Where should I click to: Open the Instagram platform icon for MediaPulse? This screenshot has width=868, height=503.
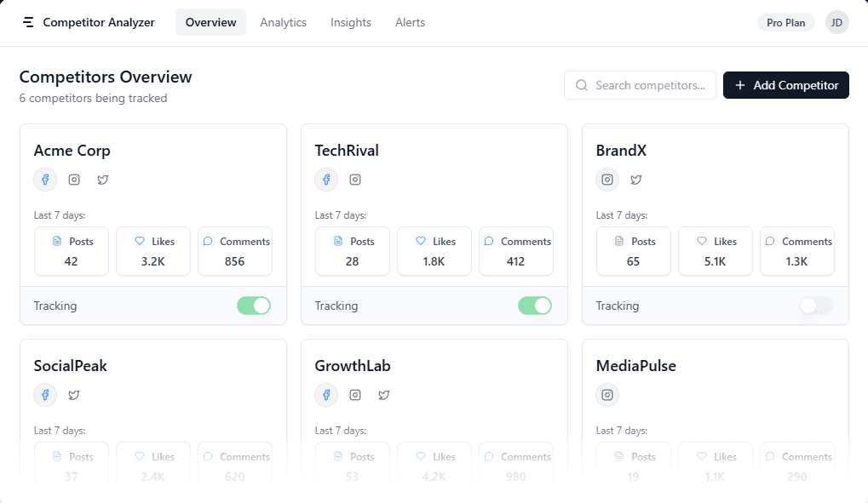coord(607,395)
